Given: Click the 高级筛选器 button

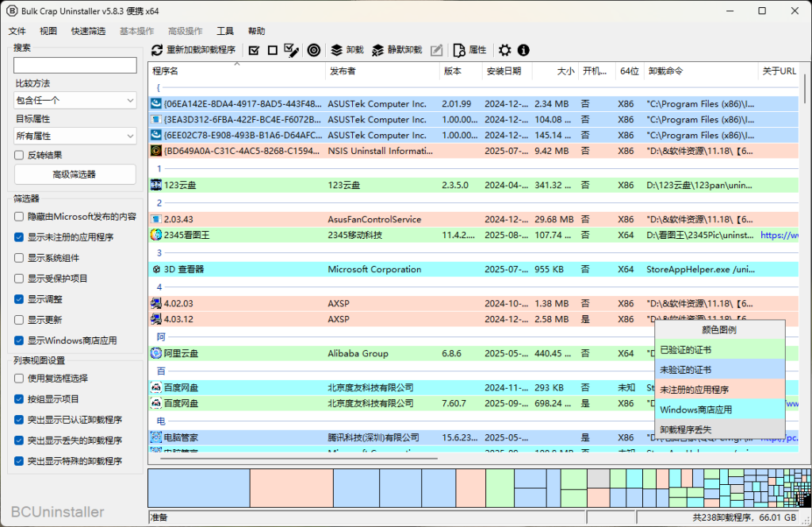Looking at the screenshot, I should coord(75,175).
